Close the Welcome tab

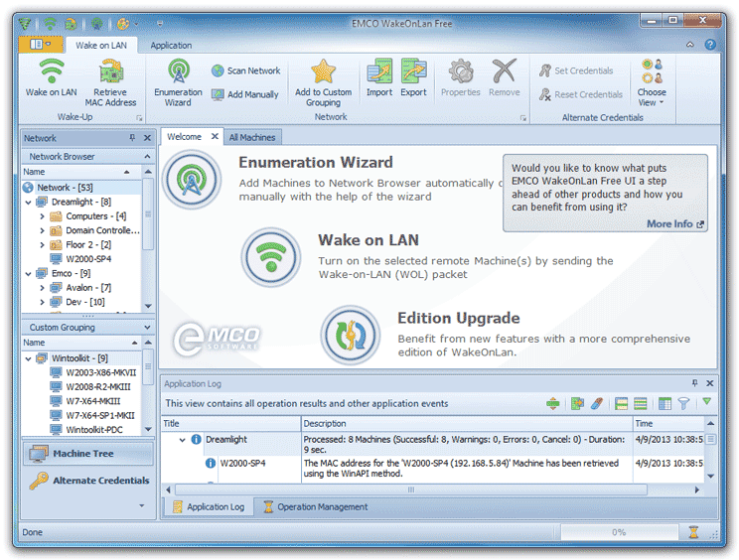(x=215, y=136)
